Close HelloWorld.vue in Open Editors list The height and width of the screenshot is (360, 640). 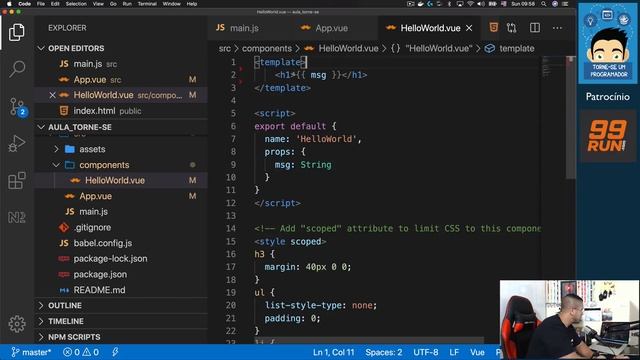[52, 95]
